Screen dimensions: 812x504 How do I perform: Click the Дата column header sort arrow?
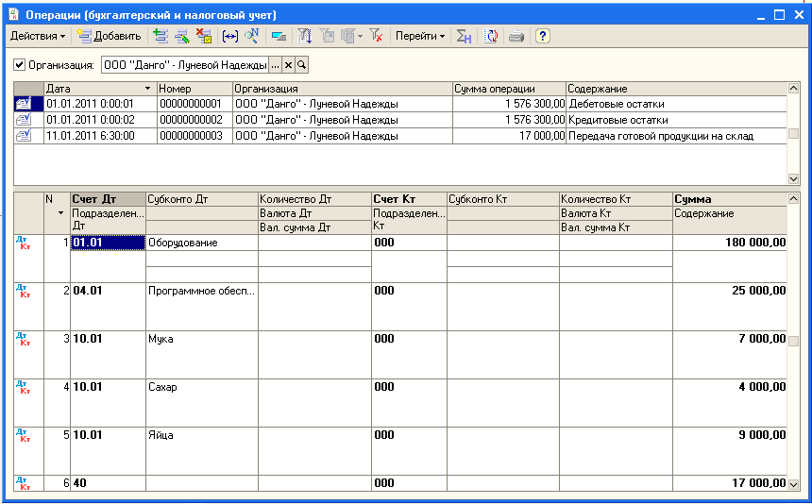(146, 89)
